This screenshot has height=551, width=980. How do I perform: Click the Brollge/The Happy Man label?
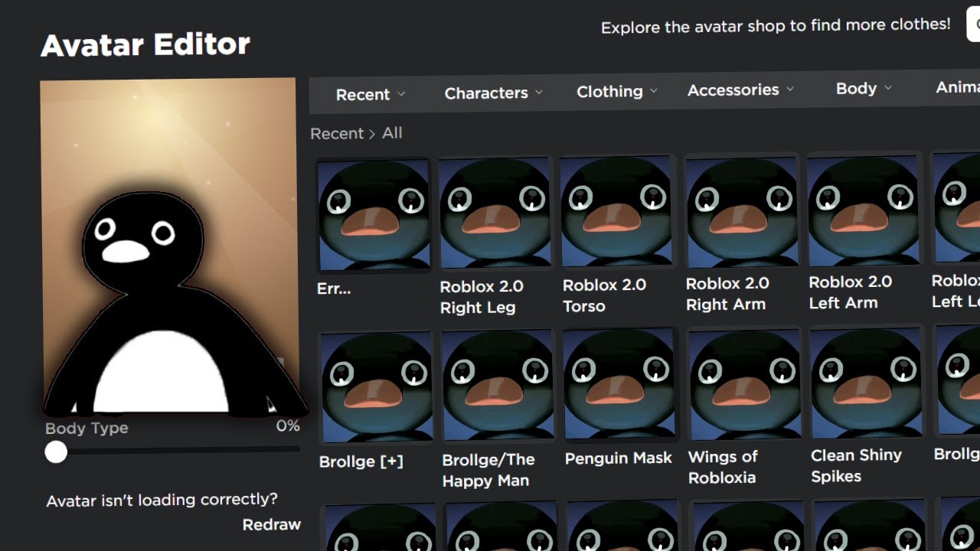[x=488, y=470]
